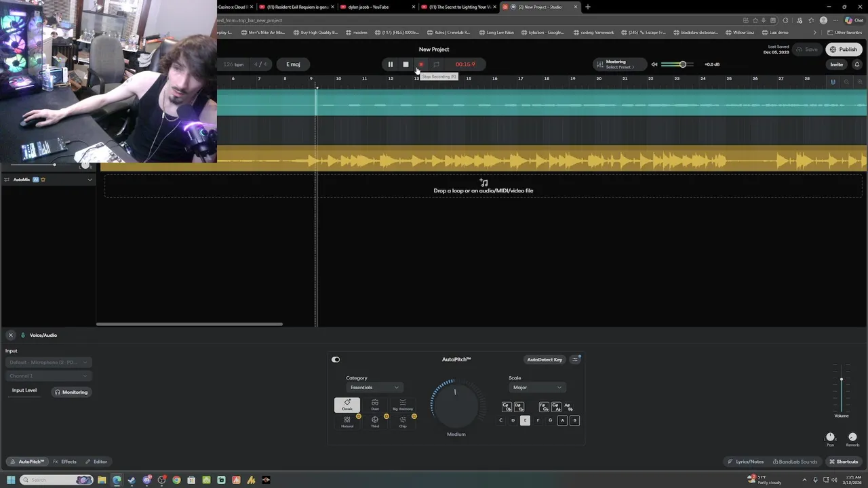Select the yellow audio waveform clip

(x=541, y=157)
